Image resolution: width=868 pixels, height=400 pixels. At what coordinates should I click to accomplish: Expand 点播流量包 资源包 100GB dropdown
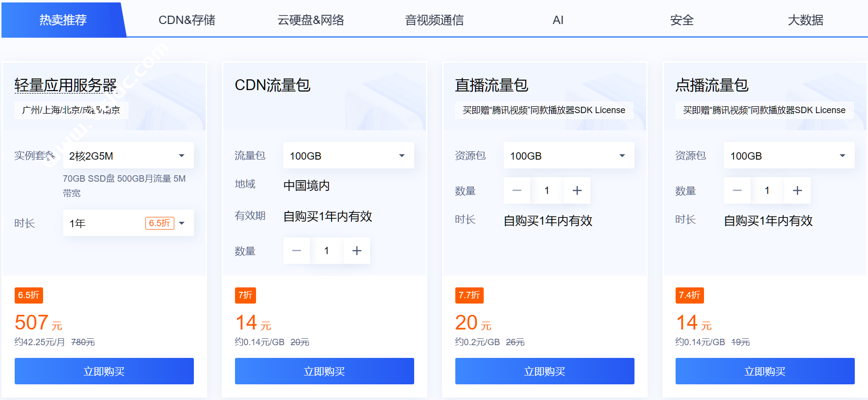click(789, 156)
